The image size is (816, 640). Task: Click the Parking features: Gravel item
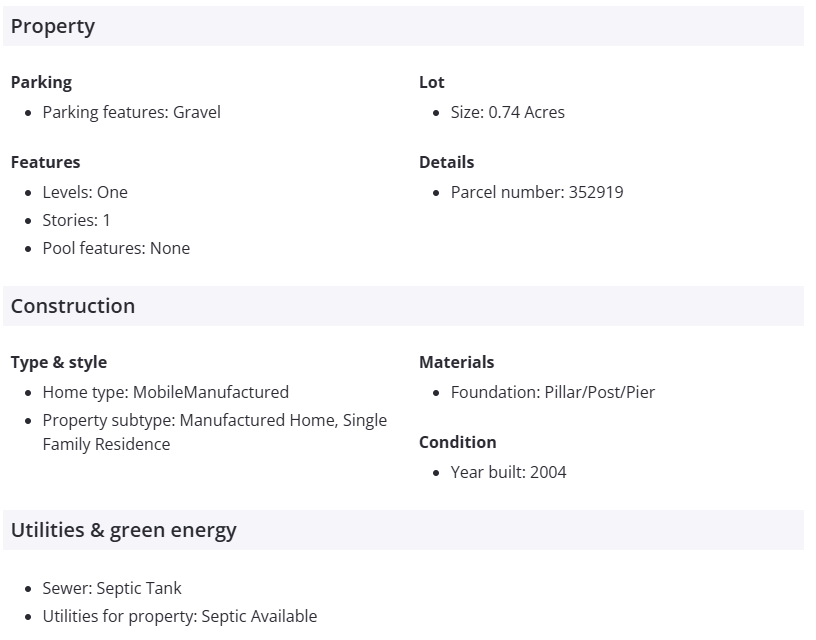tap(131, 112)
